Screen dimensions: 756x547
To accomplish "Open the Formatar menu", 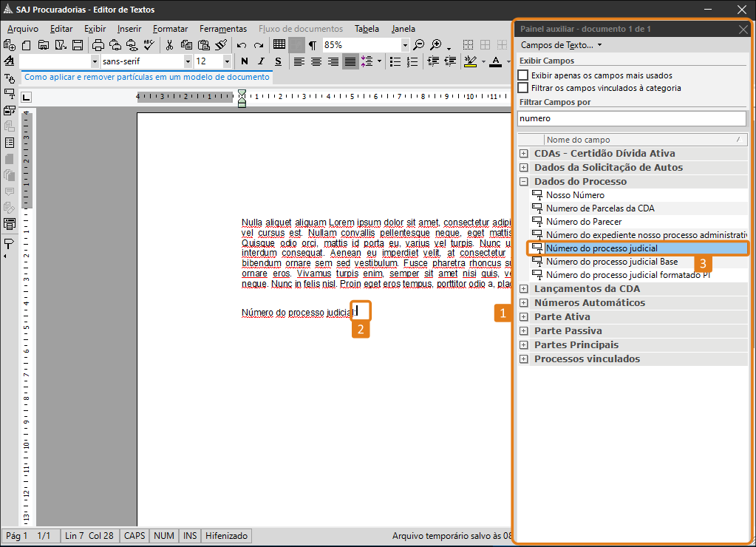I will pos(170,29).
